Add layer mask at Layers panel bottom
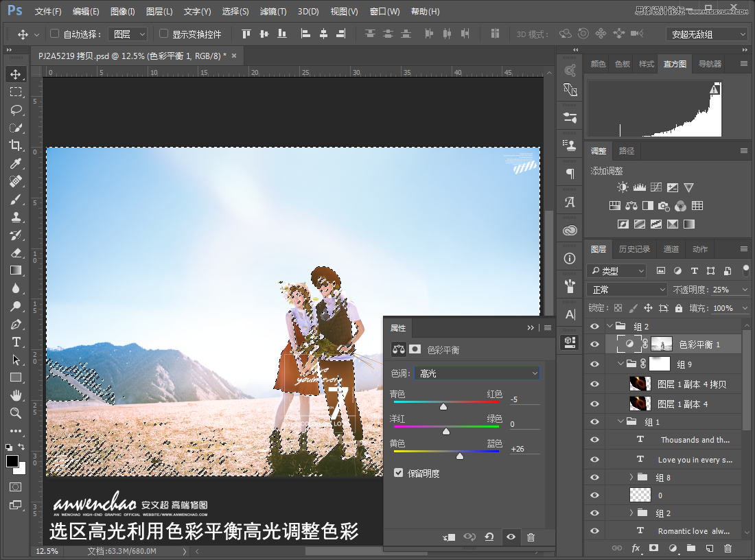 click(653, 548)
